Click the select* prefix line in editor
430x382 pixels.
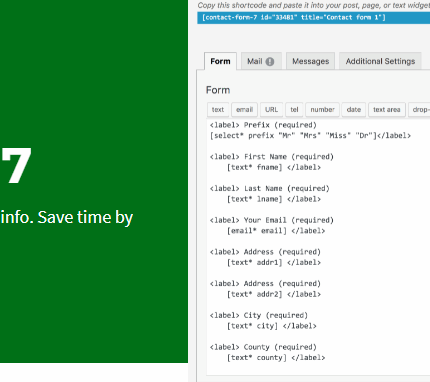click(x=310, y=136)
